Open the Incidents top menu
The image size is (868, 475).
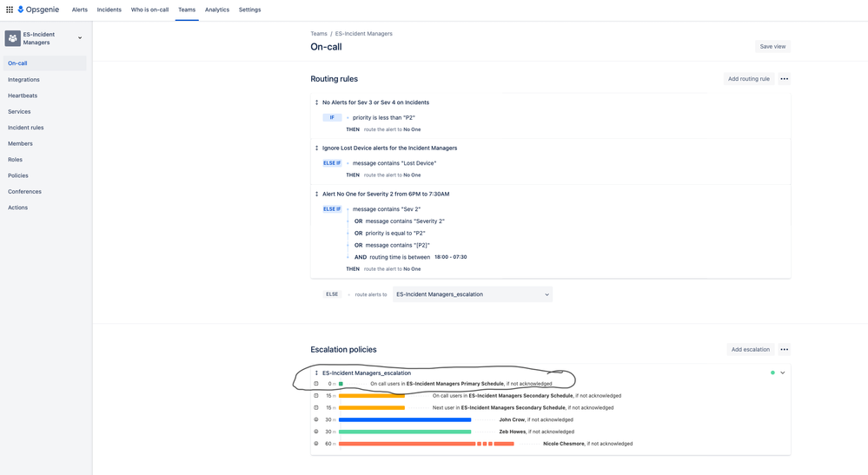point(109,10)
